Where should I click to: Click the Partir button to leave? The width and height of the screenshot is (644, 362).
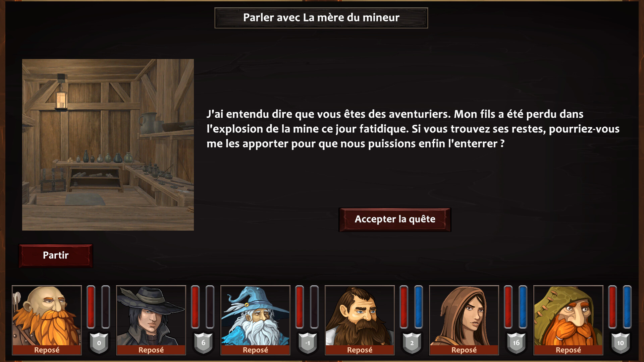tap(56, 255)
